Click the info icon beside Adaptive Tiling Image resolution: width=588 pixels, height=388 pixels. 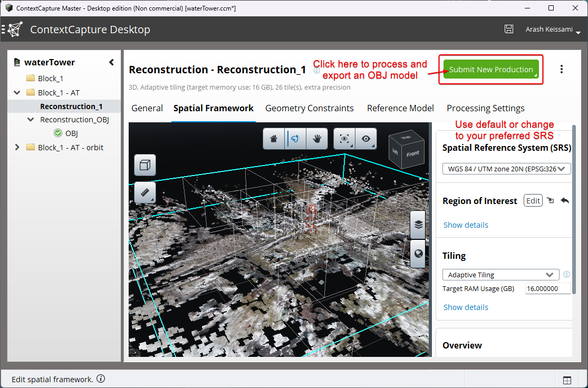(566, 275)
